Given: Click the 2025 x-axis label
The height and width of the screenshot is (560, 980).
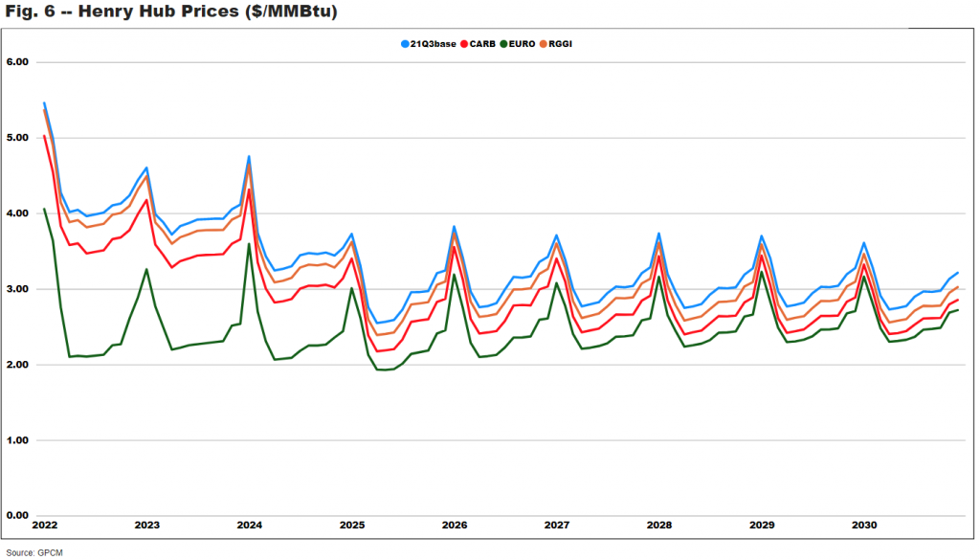Looking at the screenshot, I should point(352,526).
